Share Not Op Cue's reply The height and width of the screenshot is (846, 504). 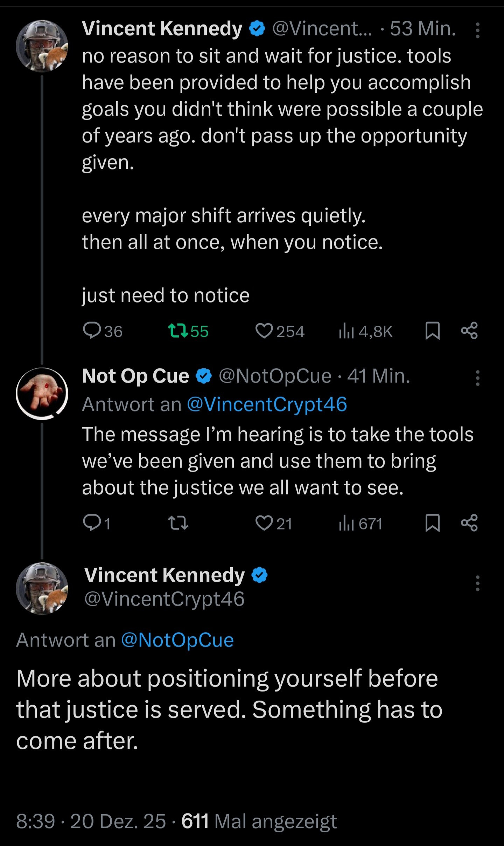click(469, 523)
